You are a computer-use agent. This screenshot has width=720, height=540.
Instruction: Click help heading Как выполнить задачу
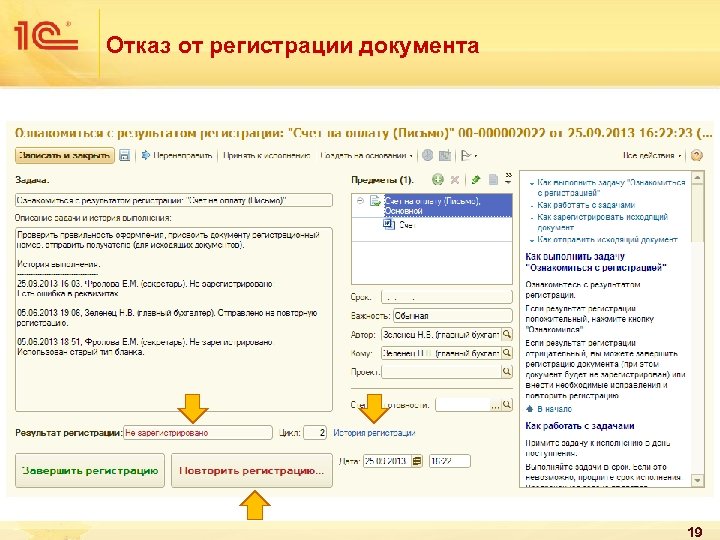596,262
